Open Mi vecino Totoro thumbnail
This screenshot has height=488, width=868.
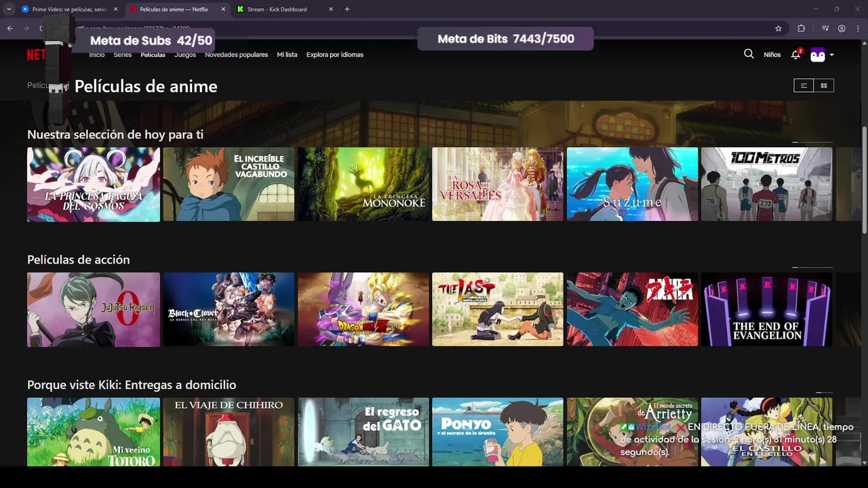(94, 432)
